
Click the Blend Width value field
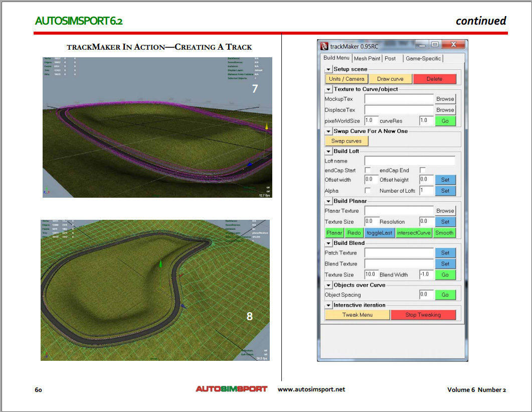(x=427, y=274)
